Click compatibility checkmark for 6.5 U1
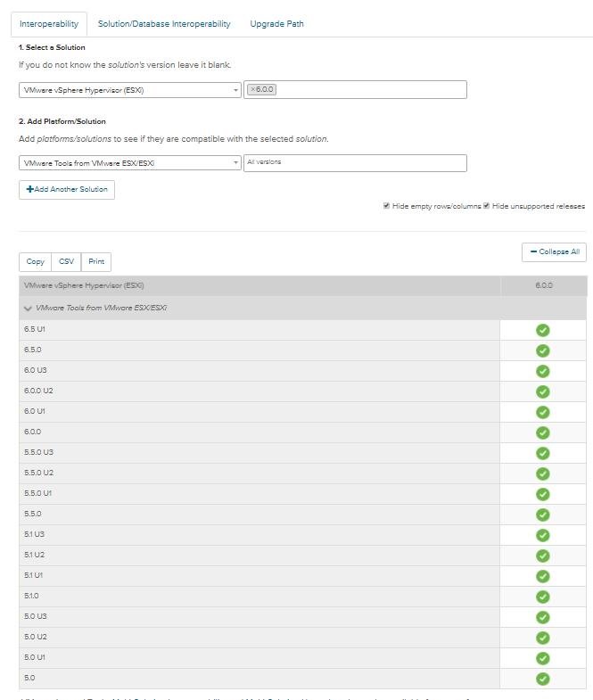593x700 pixels. pyautogui.click(x=542, y=330)
